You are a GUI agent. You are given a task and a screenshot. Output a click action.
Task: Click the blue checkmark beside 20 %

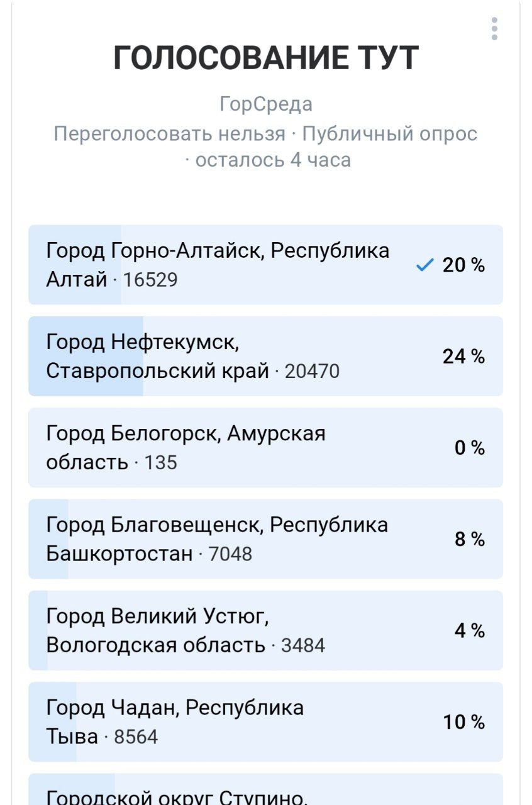coord(424,266)
